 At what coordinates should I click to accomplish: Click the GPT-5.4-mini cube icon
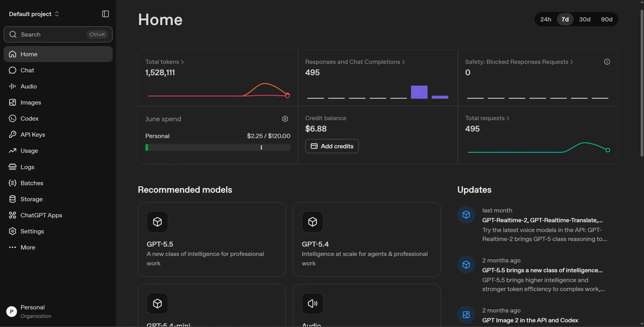157,303
